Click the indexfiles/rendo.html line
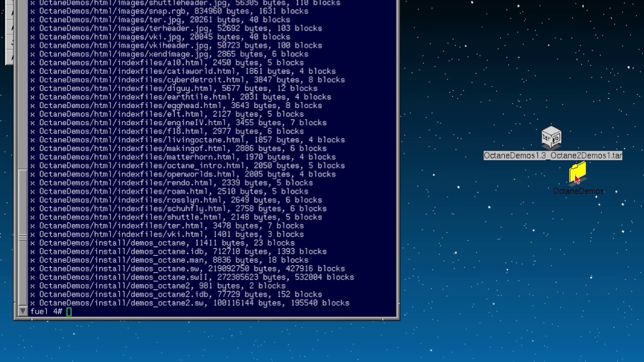Screen dimensions: 644x362 (171, 184)
